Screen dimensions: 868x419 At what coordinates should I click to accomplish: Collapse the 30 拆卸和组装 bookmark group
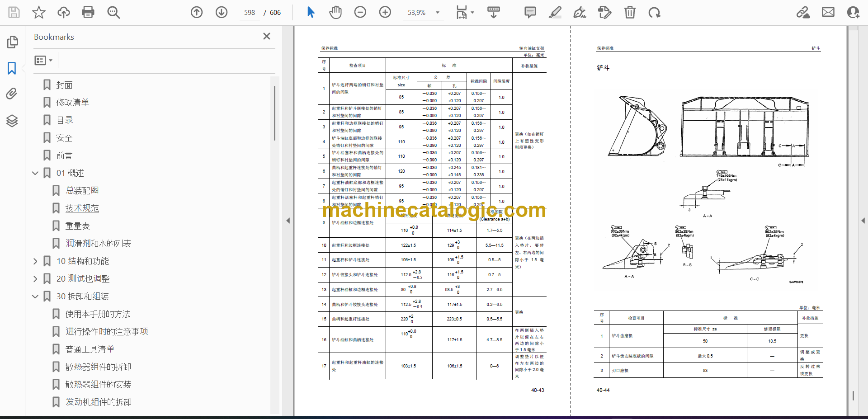35,297
